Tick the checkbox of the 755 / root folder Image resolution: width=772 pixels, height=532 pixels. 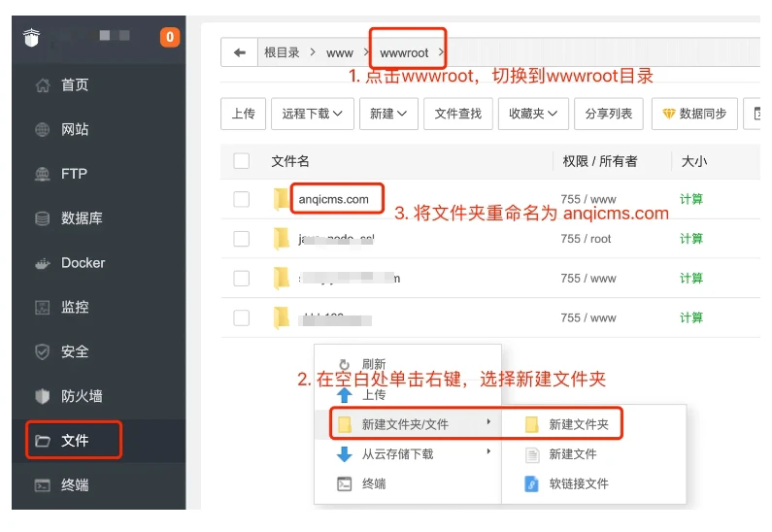click(242, 239)
